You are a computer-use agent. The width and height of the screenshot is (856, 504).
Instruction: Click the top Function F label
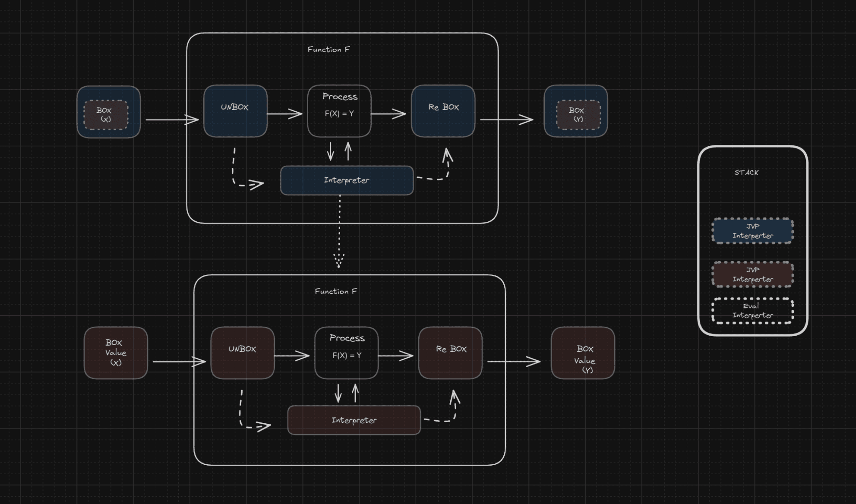coord(329,50)
